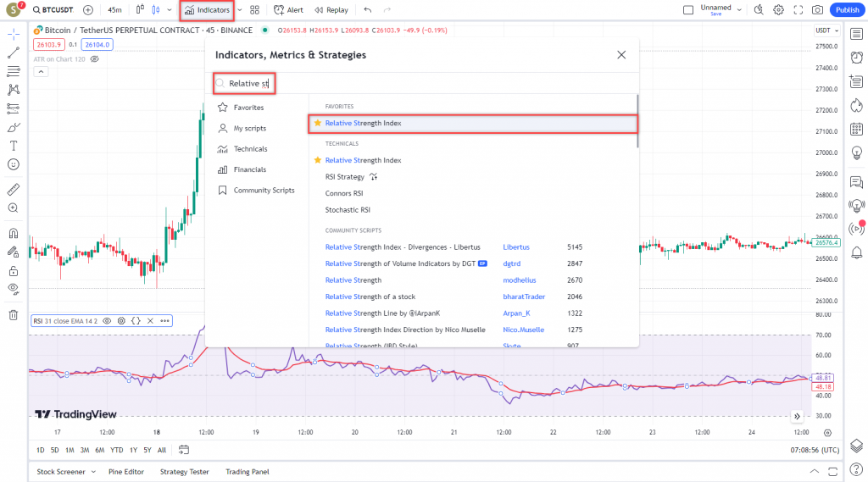Open the notifications bell icon
The image size is (868, 482).
click(x=856, y=253)
